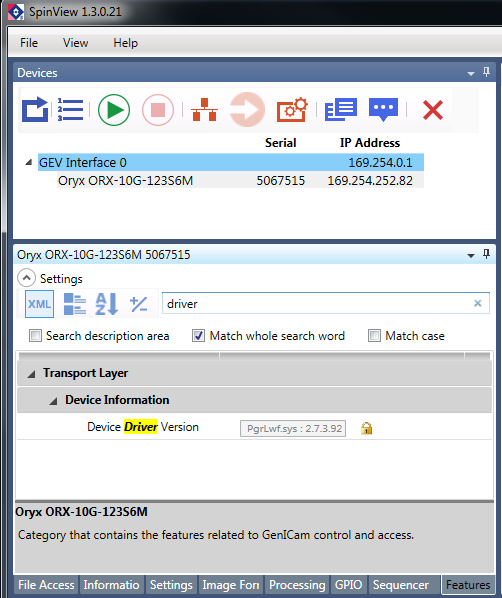502x598 pixels.
Task: Open the View menu
Action: point(76,43)
